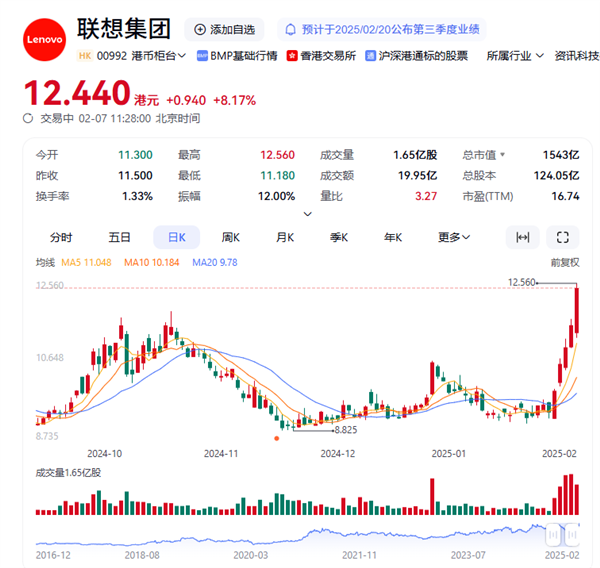The width and height of the screenshot is (600, 568).
Task: Open the 总市值 market cap dropdown arrow
Action: 502,155
